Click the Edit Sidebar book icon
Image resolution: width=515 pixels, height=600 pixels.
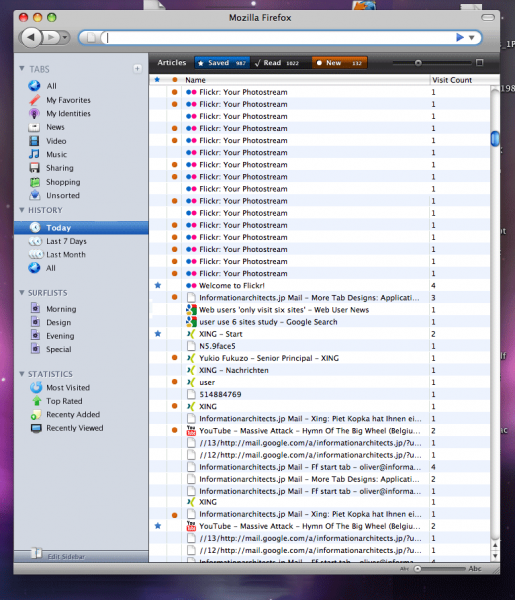coord(36,553)
